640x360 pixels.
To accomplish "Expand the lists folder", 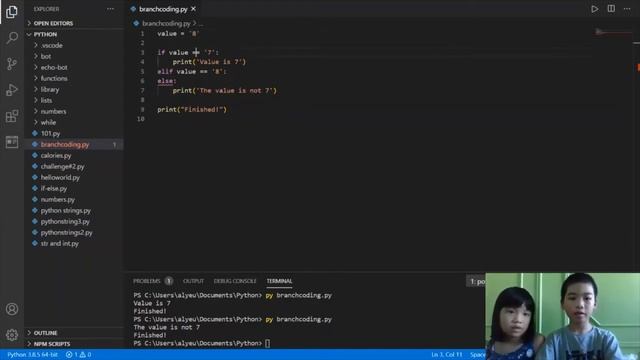I will 74,100.
